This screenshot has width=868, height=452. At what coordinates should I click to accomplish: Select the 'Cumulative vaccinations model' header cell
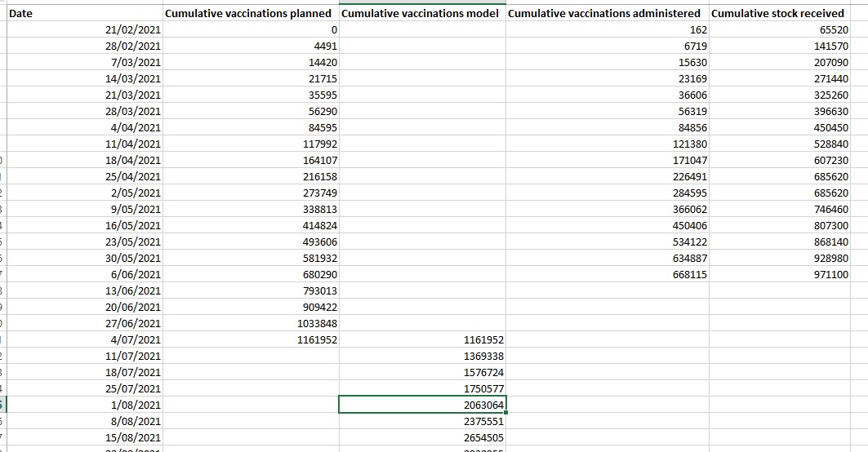[421, 13]
